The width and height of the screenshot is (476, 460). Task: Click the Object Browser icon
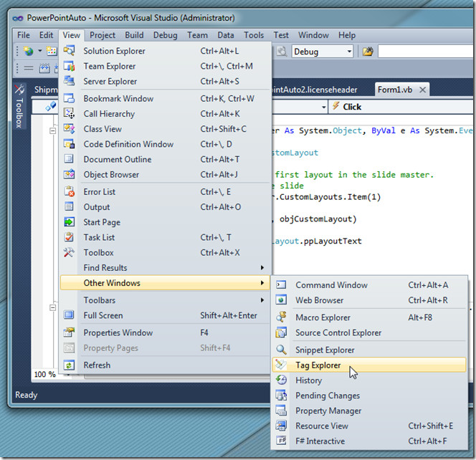(x=70, y=174)
